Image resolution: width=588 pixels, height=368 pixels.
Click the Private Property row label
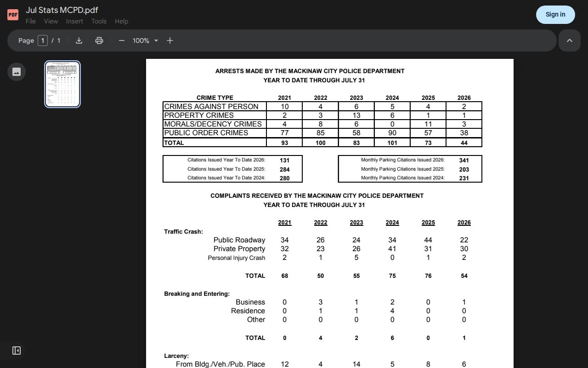point(239,249)
